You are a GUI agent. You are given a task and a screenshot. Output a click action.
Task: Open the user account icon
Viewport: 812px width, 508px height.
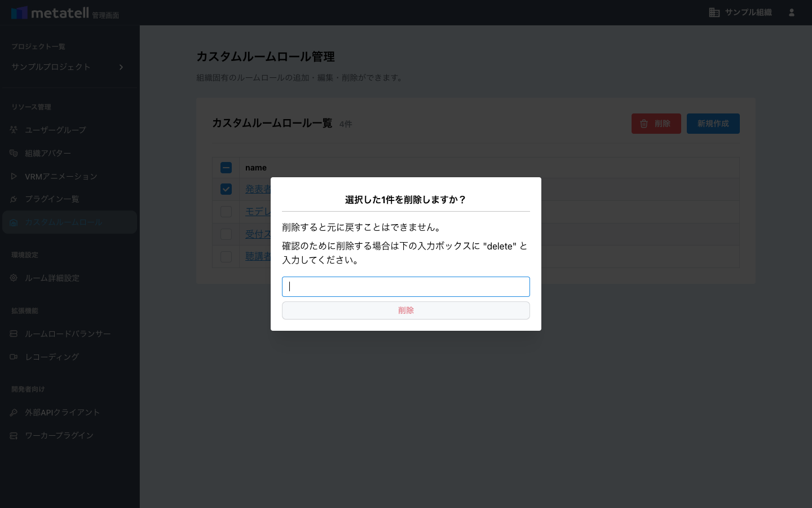pyautogui.click(x=792, y=12)
